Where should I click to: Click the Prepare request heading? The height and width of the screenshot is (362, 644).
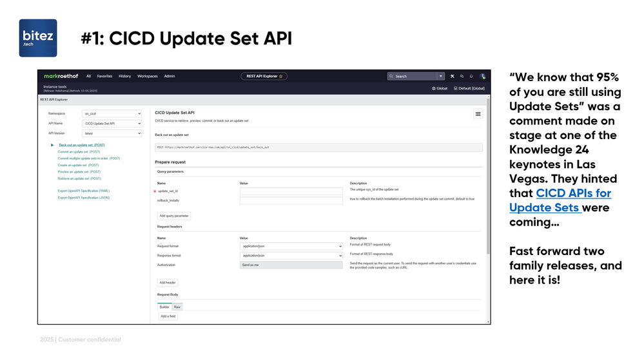170,162
